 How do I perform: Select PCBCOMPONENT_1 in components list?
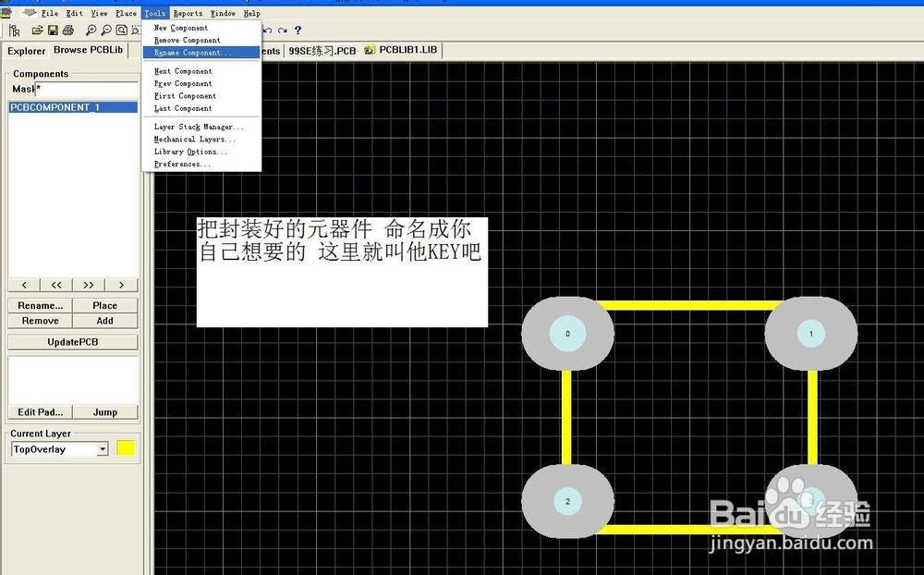click(73, 107)
